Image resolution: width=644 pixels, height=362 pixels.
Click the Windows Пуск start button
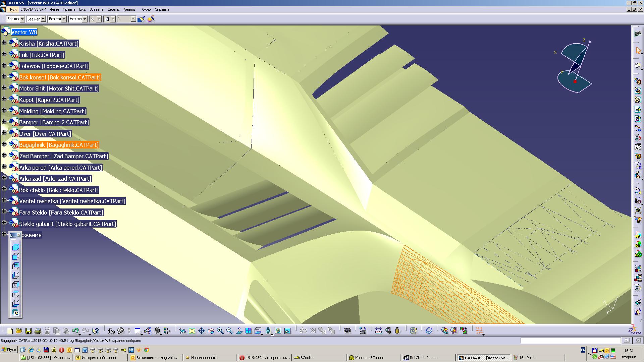(x=9, y=350)
